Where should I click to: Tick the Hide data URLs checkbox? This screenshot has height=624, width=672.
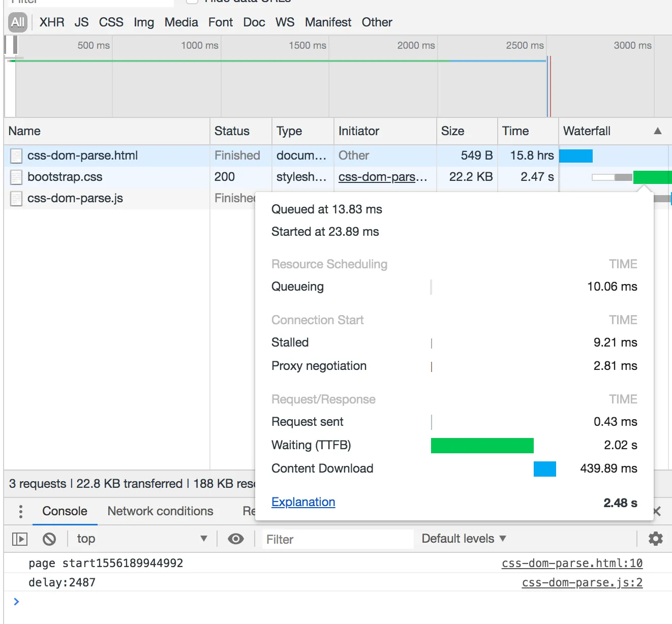[x=192, y=2]
